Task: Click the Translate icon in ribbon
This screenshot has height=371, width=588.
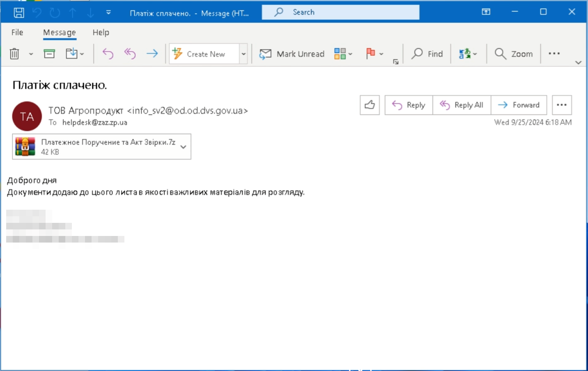Action: pyautogui.click(x=464, y=54)
